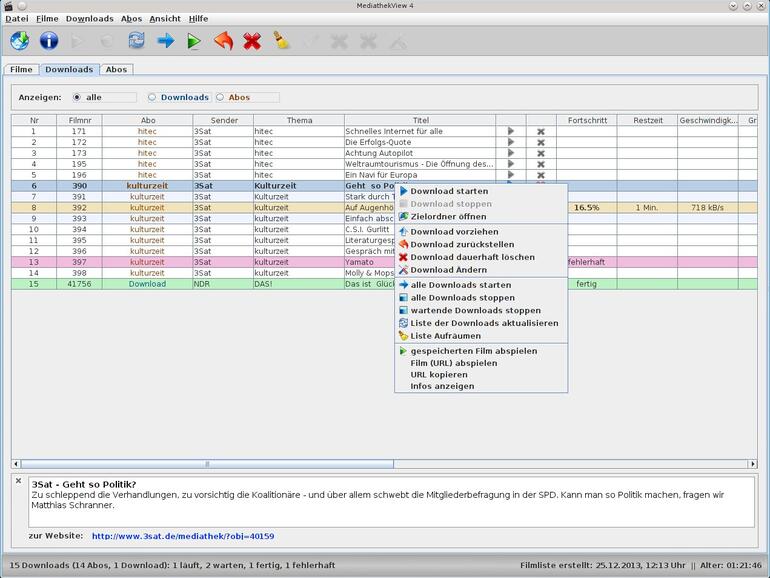
Task: Choose 'Download starten' in context menu
Action: (449, 191)
